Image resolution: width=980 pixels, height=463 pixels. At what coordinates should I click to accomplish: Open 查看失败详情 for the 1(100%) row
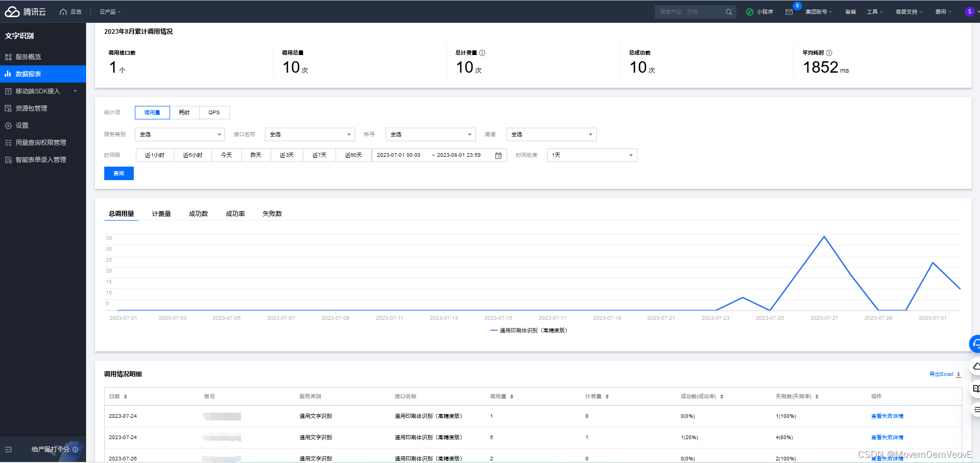887,416
